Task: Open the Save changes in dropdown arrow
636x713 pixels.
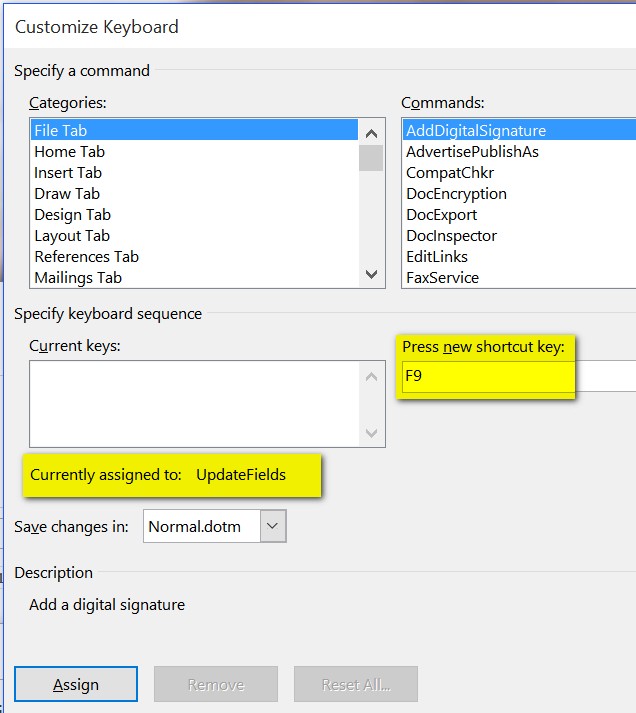Action: point(273,526)
